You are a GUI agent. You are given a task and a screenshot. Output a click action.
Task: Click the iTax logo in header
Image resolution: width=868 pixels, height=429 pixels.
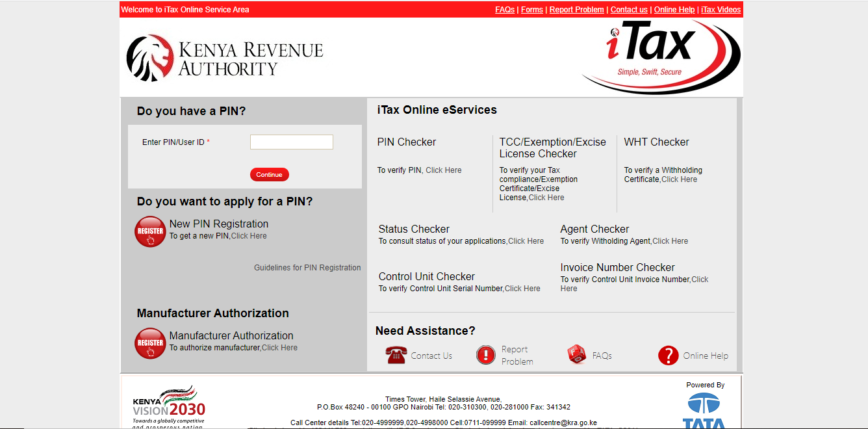point(661,57)
